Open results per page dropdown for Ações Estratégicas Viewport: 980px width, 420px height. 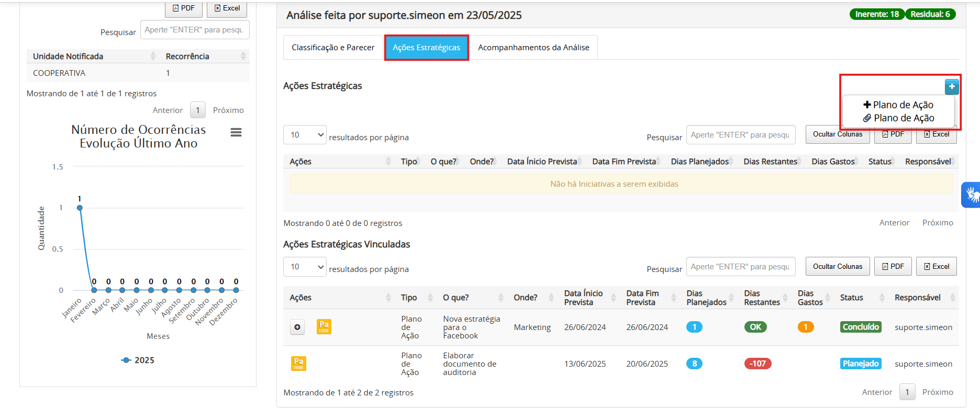[305, 135]
